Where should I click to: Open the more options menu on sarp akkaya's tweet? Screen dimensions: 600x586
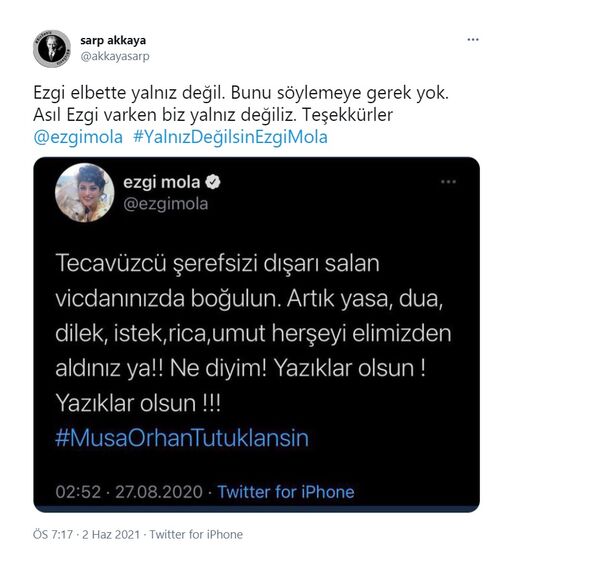[473, 39]
